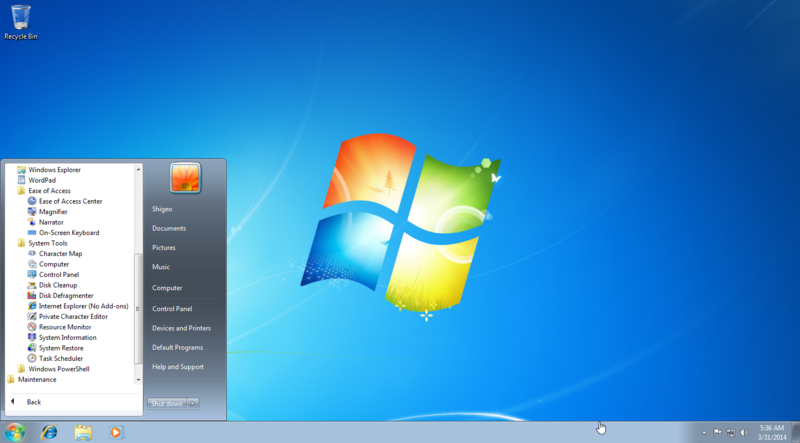The height and width of the screenshot is (443, 800).
Task: Click the programs list scroll-up arrow
Action: [x=138, y=169]
